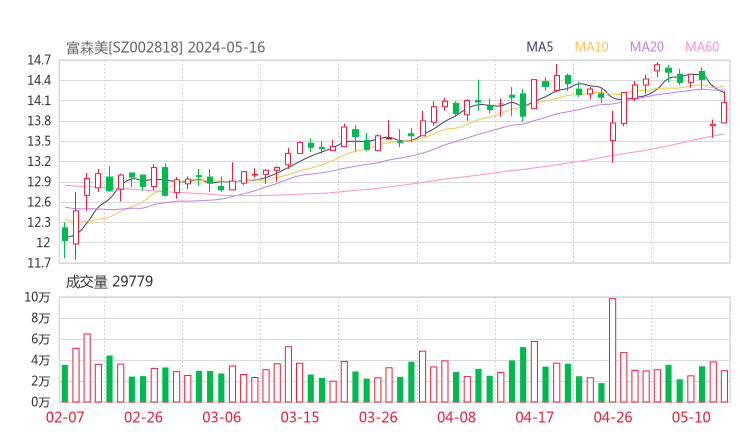
Task: Click the 12.3 price axis label
Action: [39, 222]
